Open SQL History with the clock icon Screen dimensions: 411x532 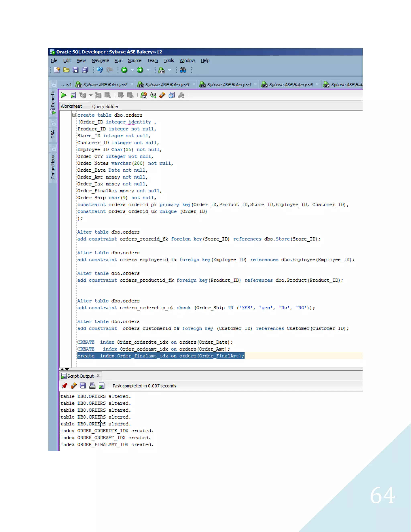(x=172, y=95)
